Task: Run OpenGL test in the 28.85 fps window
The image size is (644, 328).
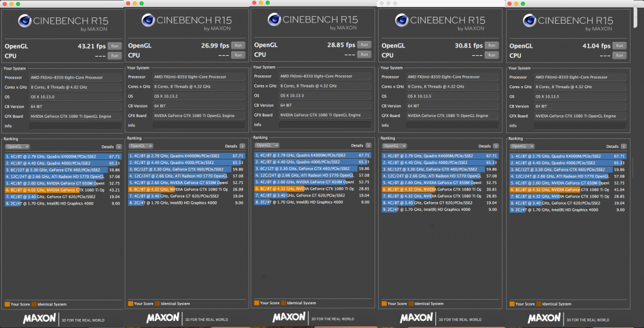Action: tap(364, 44)
